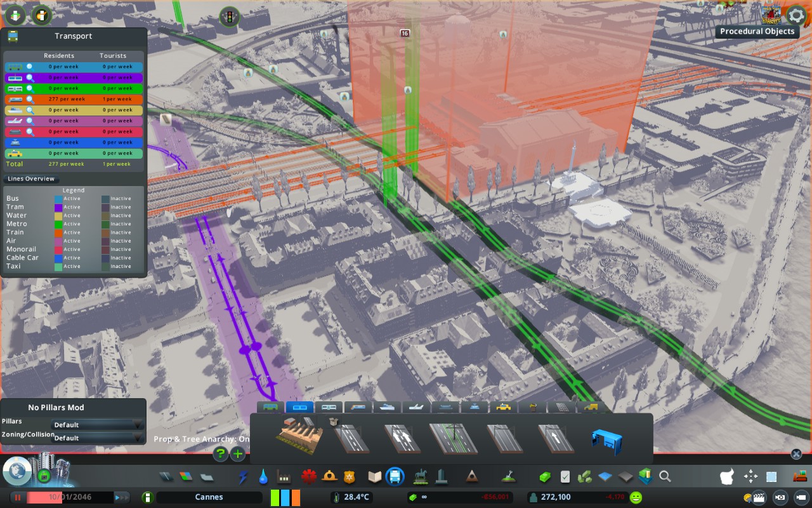The width and height of the screenshot is (812, 508).
Task: Open the Healthcare menu
Action: coord(309,476)
